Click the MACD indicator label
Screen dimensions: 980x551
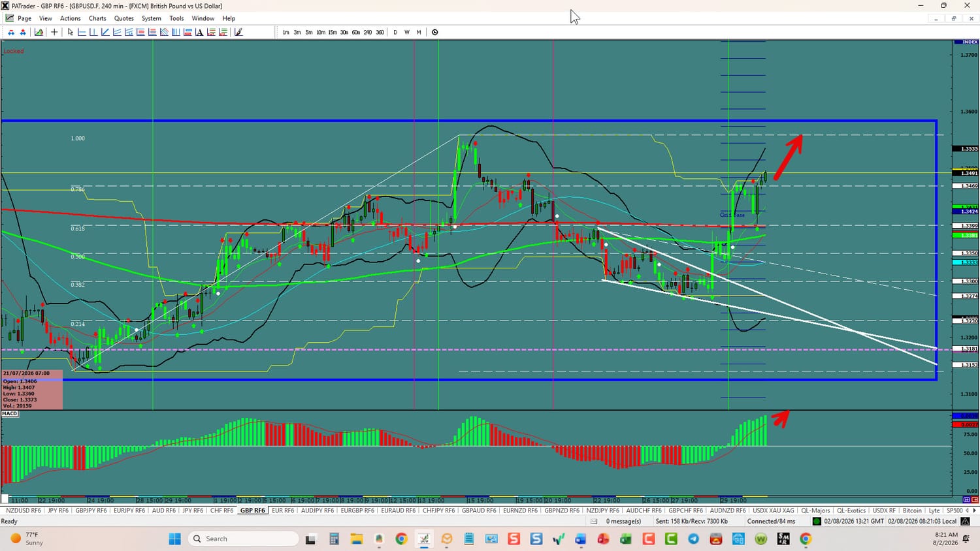coord(10,414)
